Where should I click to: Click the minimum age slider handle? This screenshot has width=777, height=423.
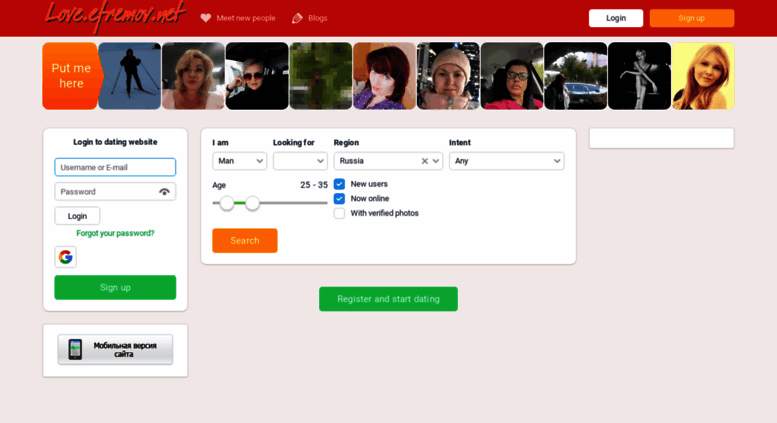coord(227,203)
